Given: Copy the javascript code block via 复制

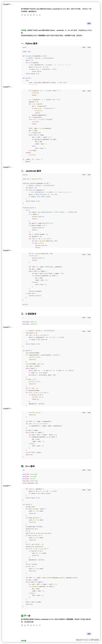Looking at the screenshot, I should coord(83,175).
